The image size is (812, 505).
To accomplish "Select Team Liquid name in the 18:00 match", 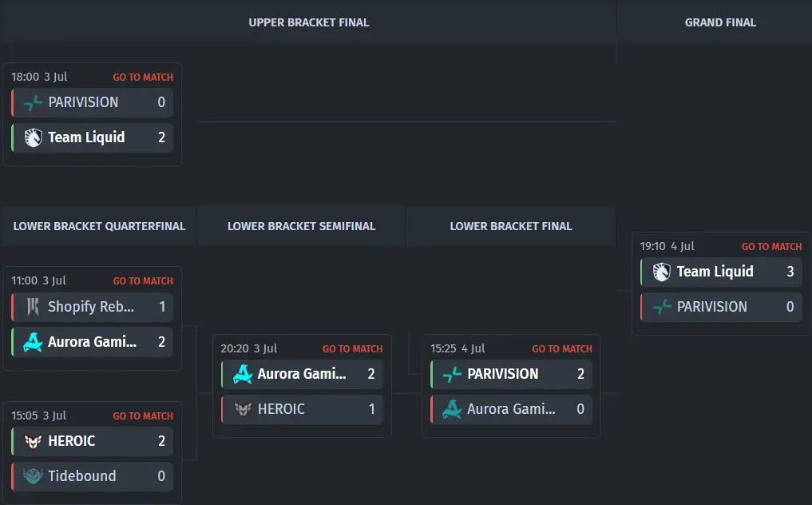I will tap(86, 137).
